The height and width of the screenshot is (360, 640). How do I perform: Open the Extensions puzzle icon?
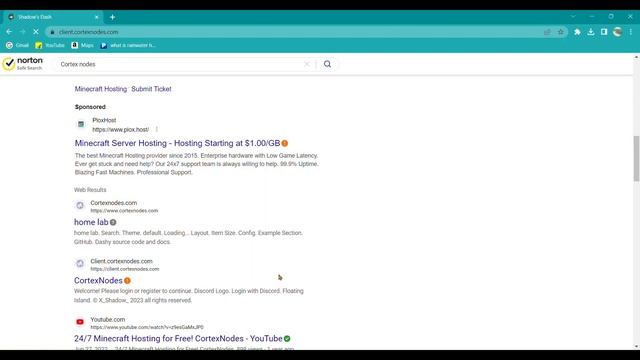(577, 32)
